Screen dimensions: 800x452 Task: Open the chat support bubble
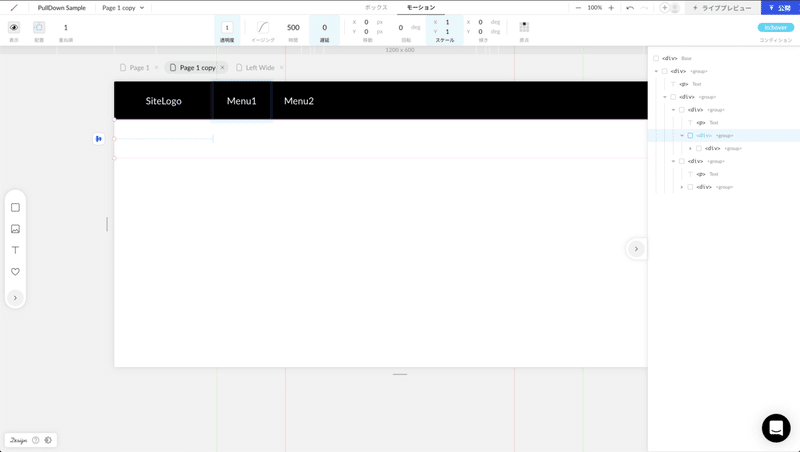click(776, 428)
